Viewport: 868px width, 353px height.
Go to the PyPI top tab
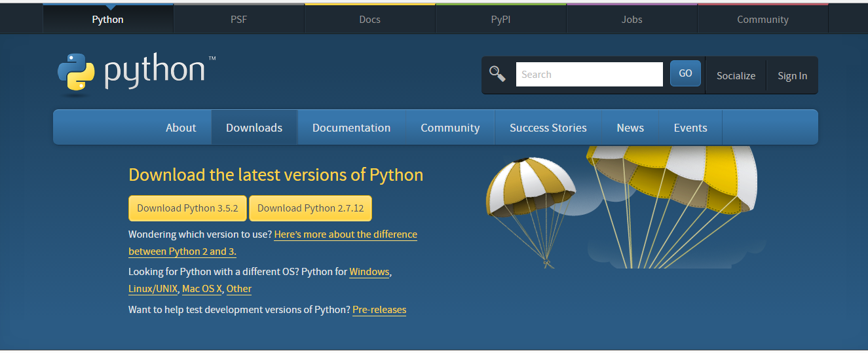[500, 20]
